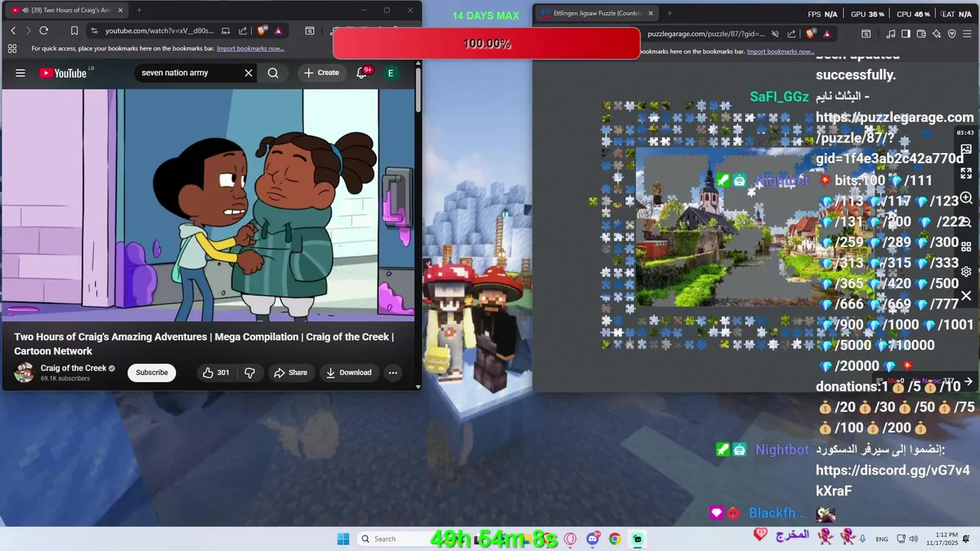The width and height of the screenshot is (980, 551).
Task: Subscribe to Craig of the Creek channel
Action: [152, 373]
